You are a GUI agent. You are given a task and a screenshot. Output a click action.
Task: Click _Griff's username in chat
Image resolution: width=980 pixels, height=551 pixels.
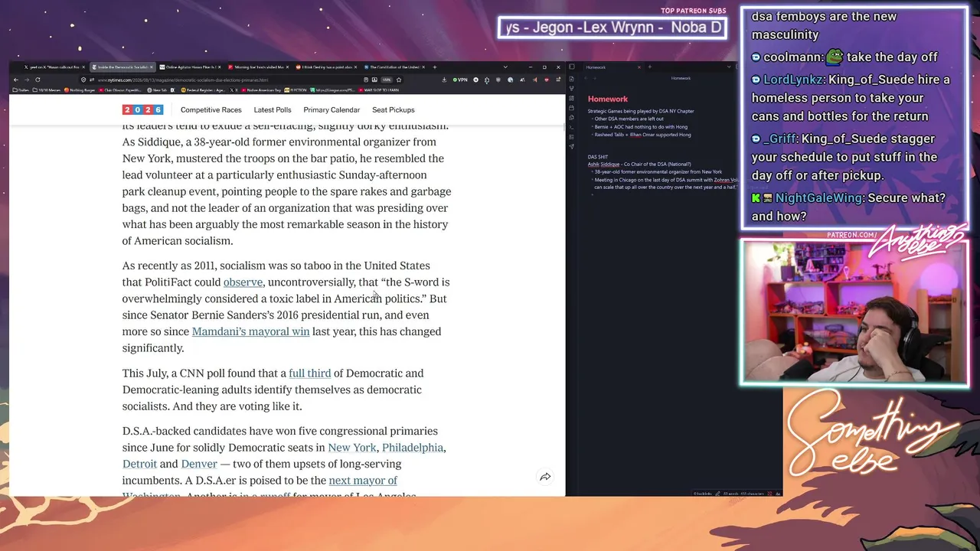pyautogui.click(x=779, y=139)
